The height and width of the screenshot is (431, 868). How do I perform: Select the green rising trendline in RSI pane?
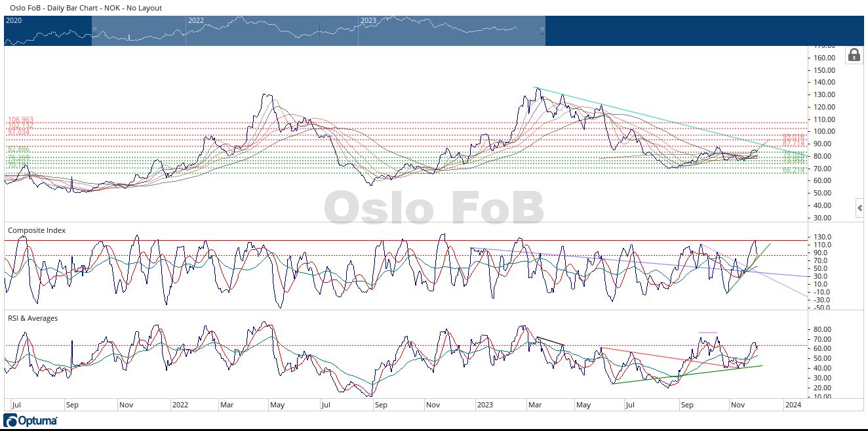[x=687, y=375]
